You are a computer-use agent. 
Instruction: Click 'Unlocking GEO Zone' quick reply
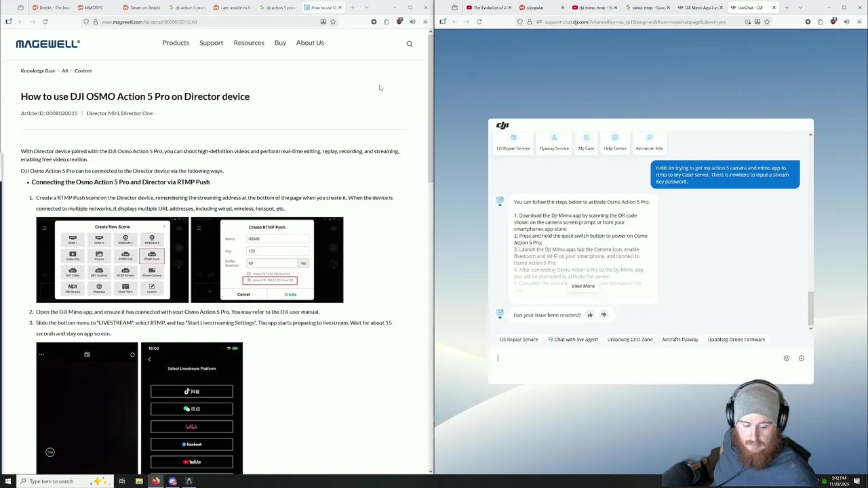[630, 340]
